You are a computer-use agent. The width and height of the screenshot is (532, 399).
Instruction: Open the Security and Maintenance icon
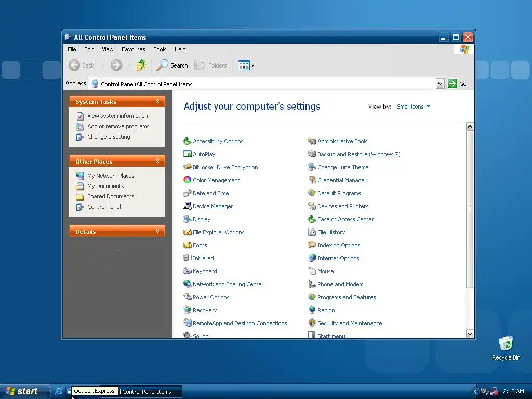[x=312, y=323]
